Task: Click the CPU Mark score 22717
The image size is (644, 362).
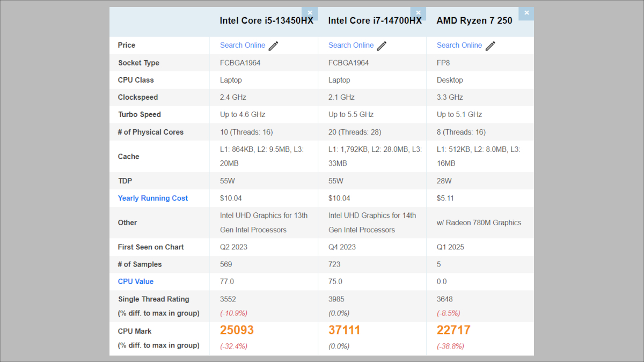Action: click(x=453, y=330)
